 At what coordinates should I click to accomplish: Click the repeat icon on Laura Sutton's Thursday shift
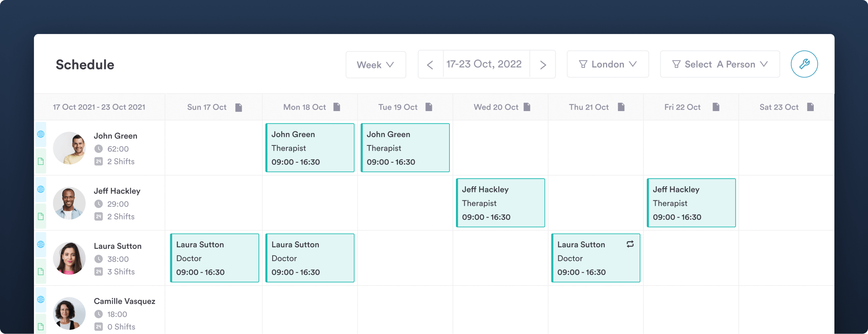point(630,244)
